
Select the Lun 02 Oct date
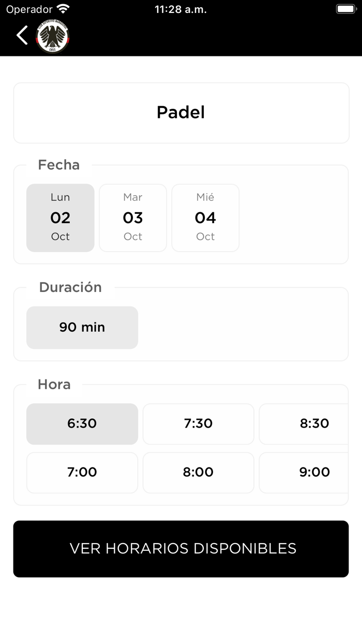coord(60,217)
